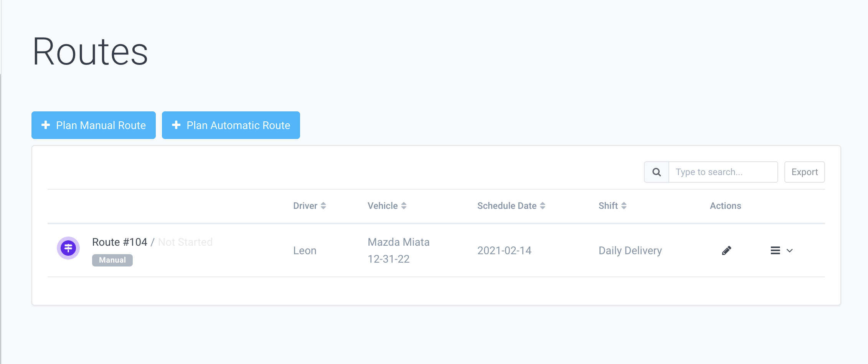Click the plus icon on Plan Automatic Route
This screenshot has width=868, height=364.
click(176, 125)
